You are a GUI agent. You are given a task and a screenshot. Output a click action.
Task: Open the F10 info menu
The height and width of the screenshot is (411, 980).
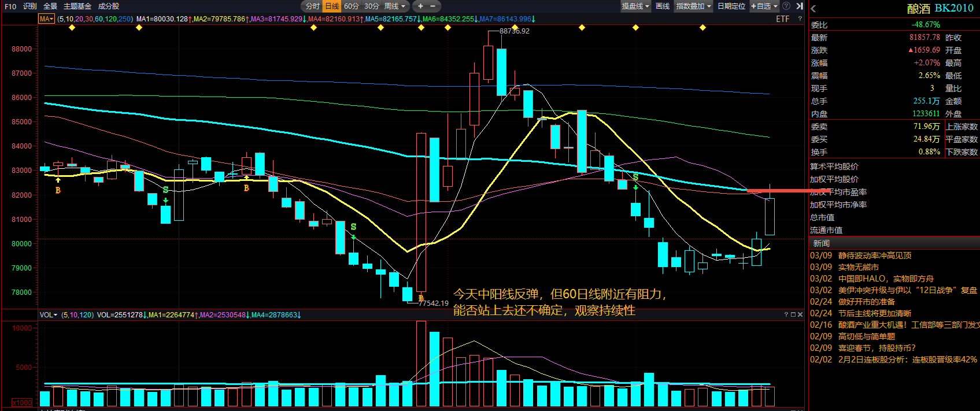pos(10,6)
